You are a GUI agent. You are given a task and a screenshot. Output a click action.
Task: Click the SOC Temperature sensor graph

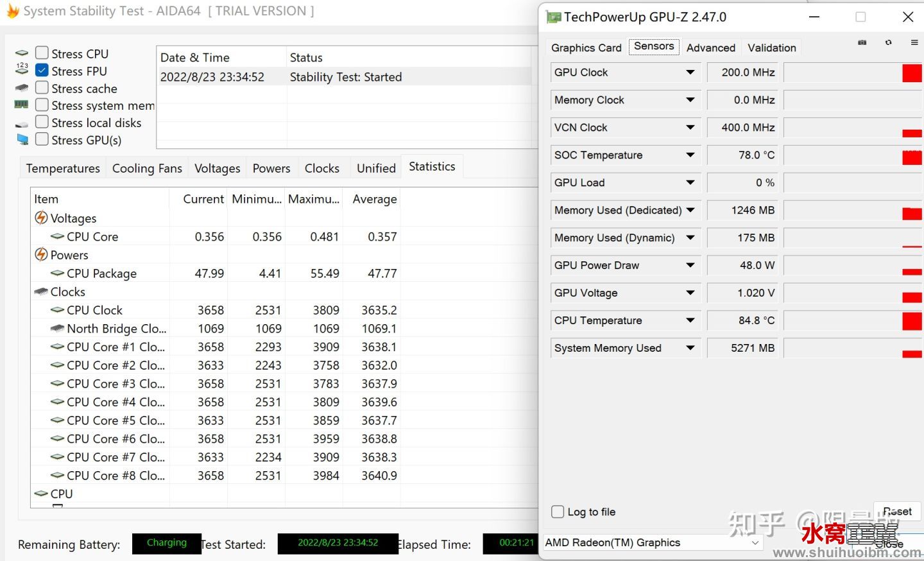(x=853, y=155)
